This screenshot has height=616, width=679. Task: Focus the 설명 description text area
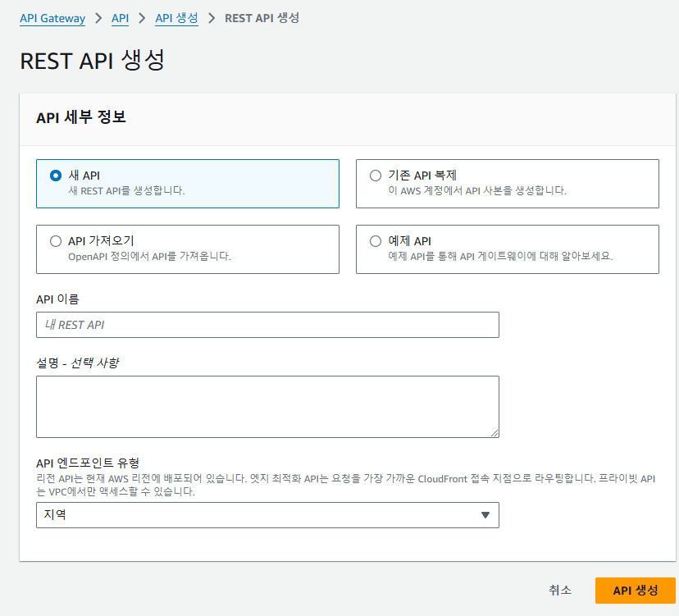tap(267, 407)
